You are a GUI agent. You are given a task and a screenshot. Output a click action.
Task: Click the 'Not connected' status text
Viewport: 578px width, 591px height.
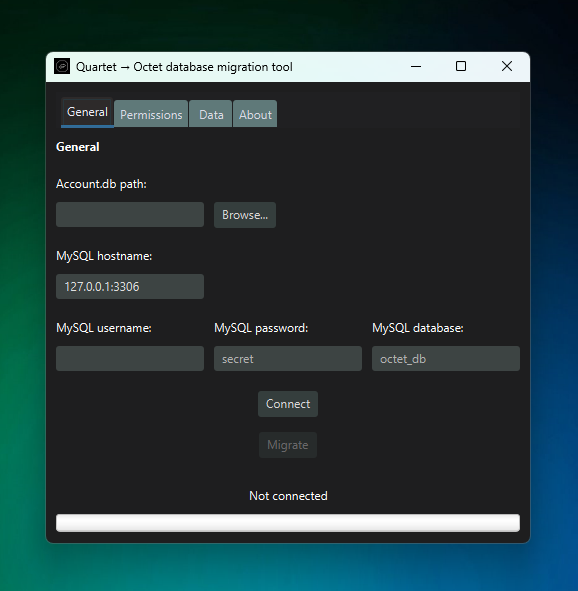point(288,496)
